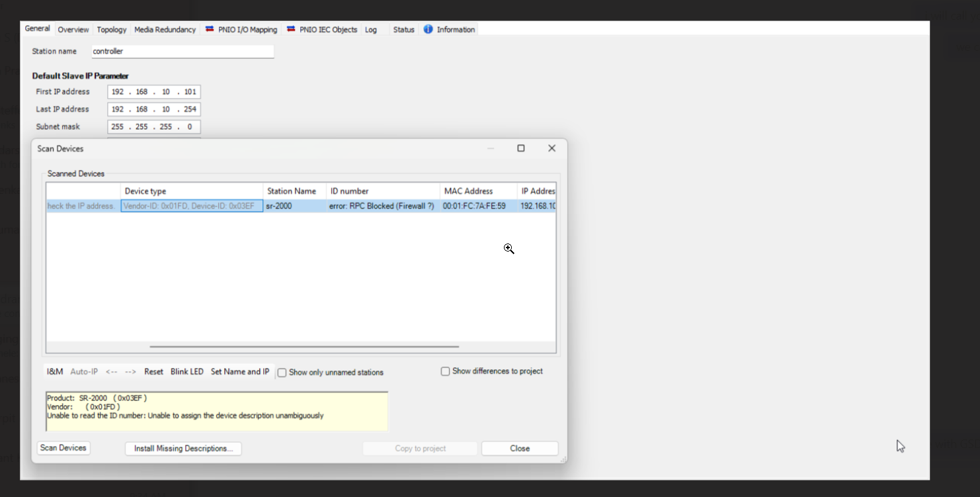Viewport: 980px width, 497px height.
Task: Click the I&M toolbar button
Action: pyautogui.click(x=55, y=372)
